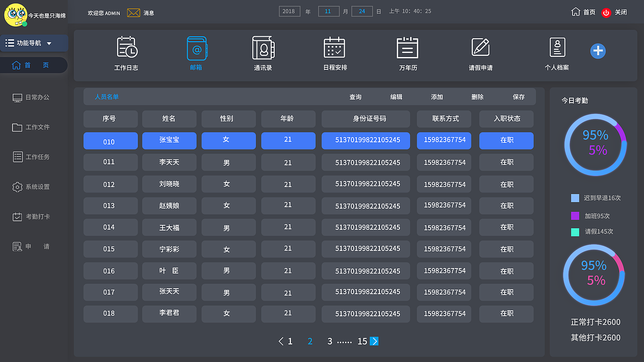Viewport: 644px width, 362px height.
Task: Click the purple 加班95次 legend swatch
Action: [575, 215]
